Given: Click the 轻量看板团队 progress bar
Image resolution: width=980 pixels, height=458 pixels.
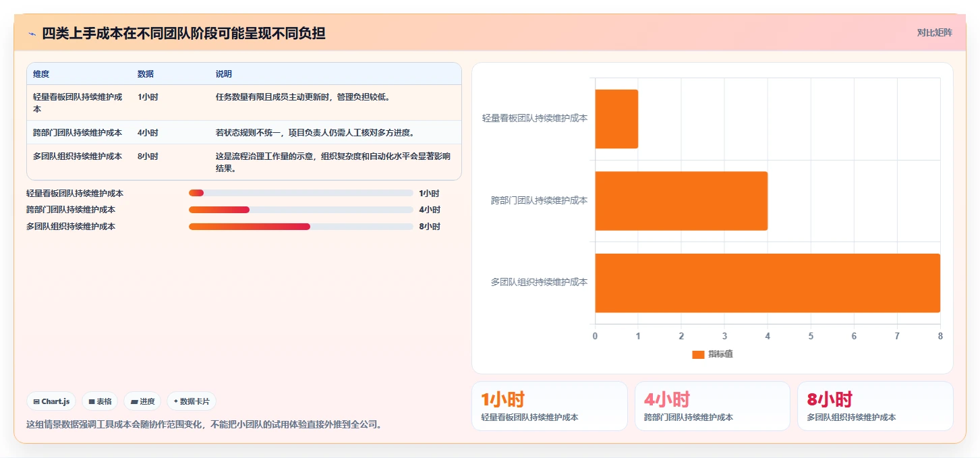Looking at the screenshot, I should tap(301, 193).
